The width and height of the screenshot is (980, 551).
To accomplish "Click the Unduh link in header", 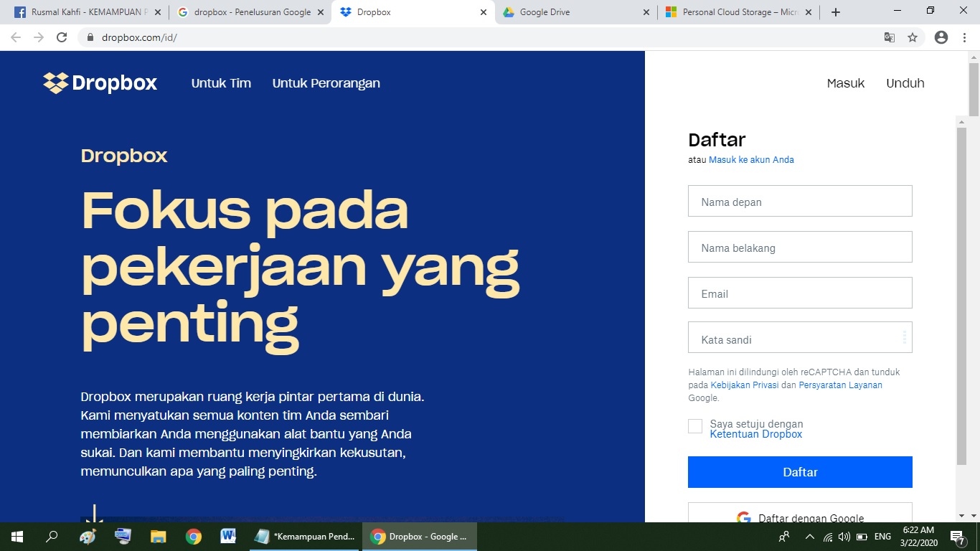I will 905,83.
